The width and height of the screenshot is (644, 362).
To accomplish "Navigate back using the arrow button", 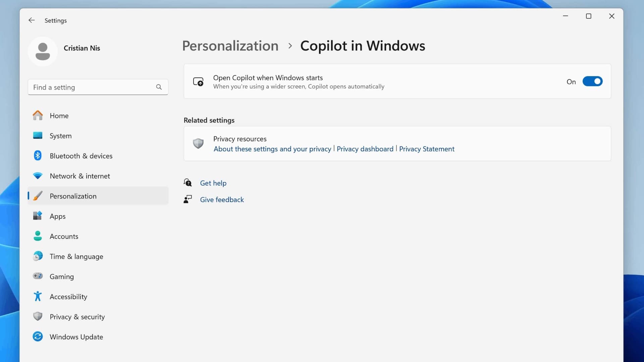I will (x=32, y=20).
